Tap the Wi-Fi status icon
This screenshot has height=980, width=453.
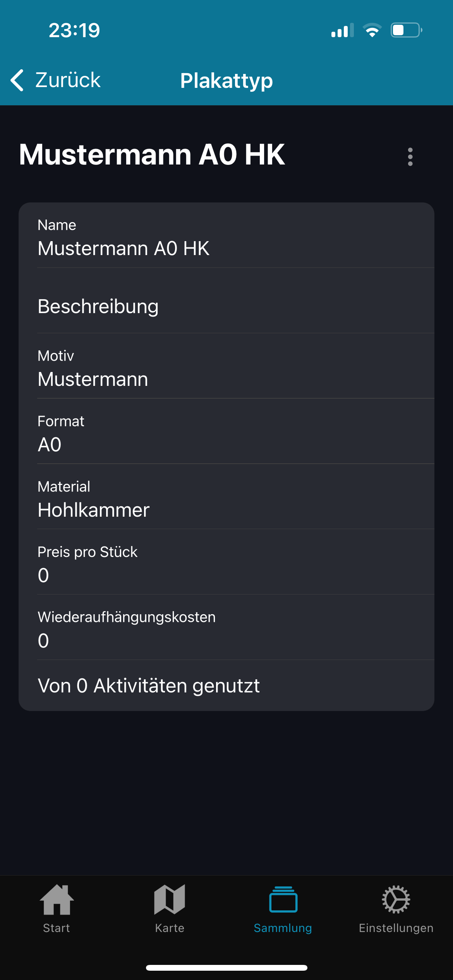point(372,30)
